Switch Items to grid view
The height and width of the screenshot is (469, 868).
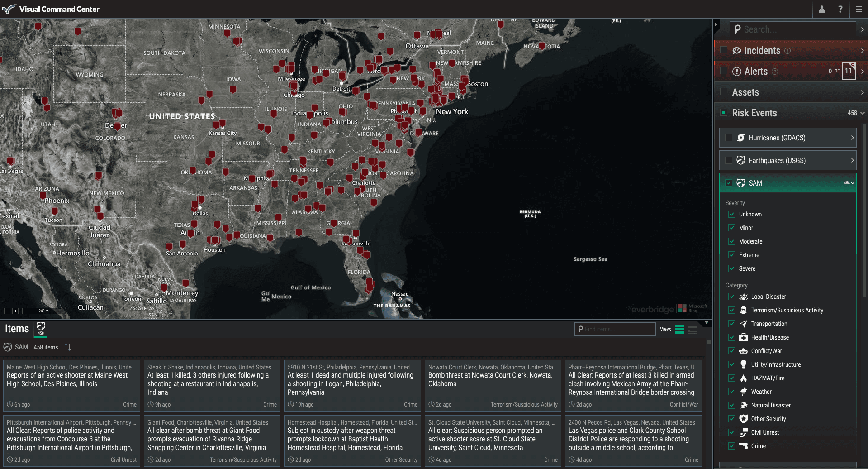click(679, 329)
